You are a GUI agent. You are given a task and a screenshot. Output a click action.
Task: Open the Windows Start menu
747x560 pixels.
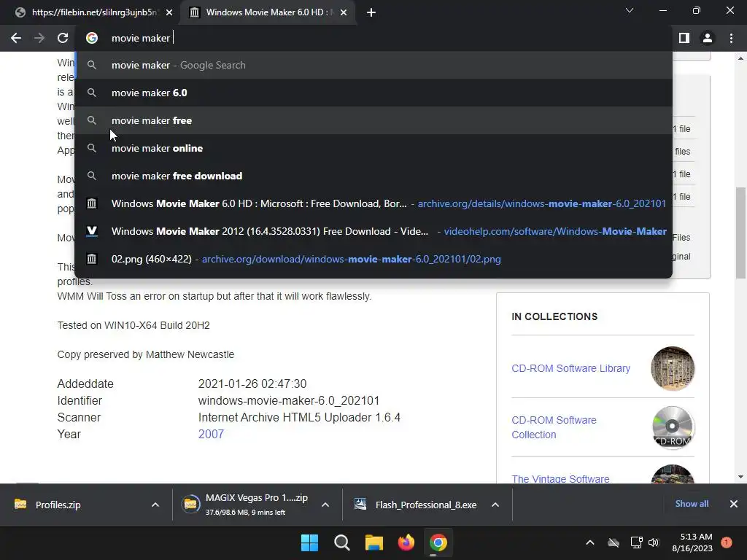point(309,542)
